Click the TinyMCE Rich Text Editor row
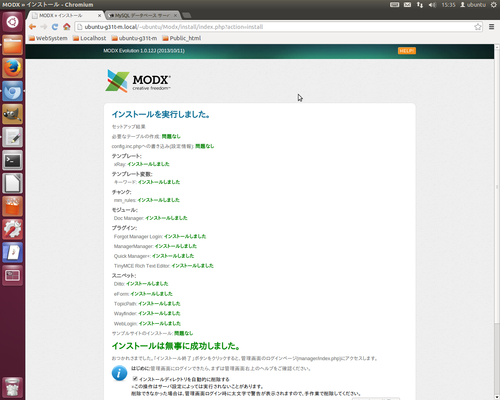The height and width of the screenshot is (400, 500). (x=164, y=266)
